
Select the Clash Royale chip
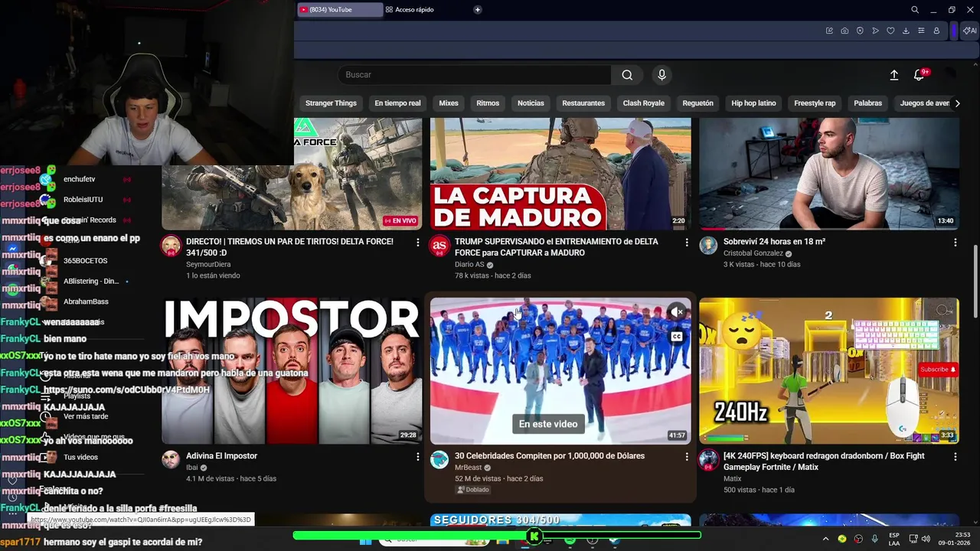(643, 103)
